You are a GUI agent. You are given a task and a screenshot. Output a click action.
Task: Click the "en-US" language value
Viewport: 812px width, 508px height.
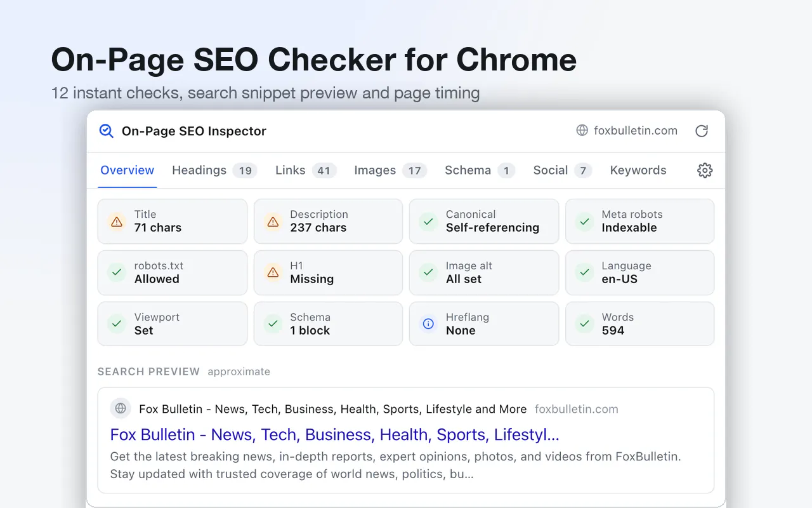pyautogui.click(x=620, y=279)
